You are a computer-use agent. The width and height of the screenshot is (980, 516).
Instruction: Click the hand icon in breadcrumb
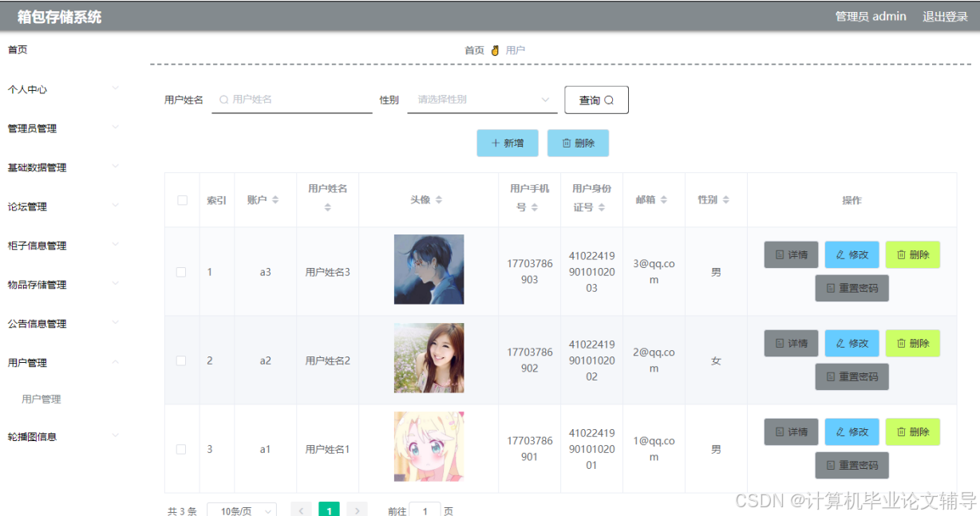click(x=495, y=50)
